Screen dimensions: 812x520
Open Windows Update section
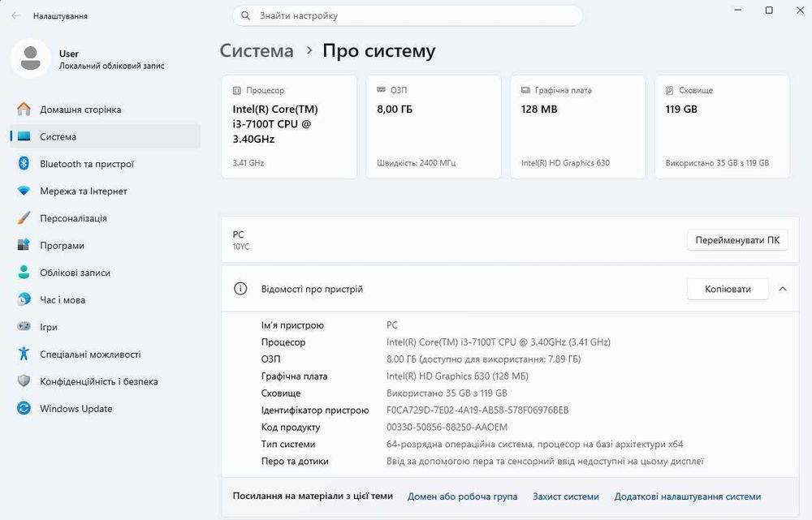tap(105, 408)
